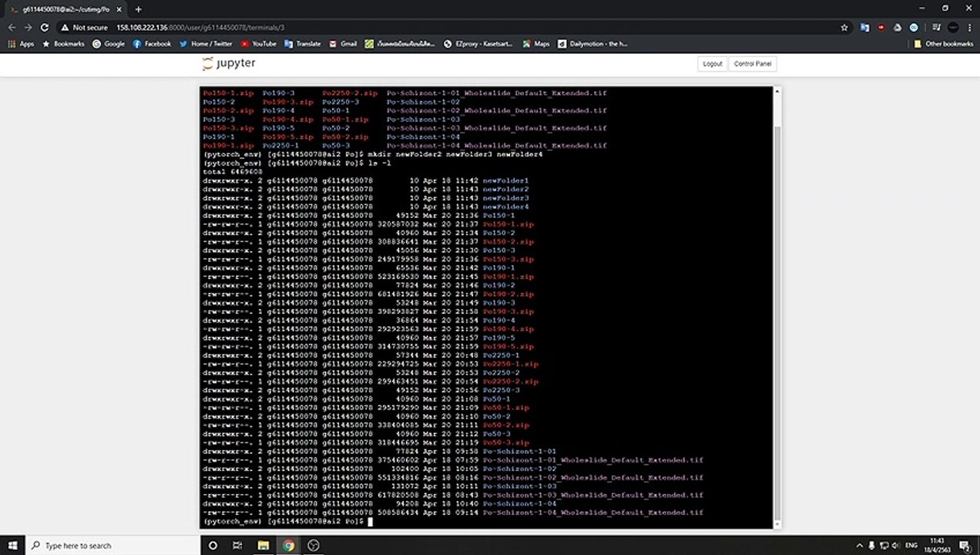The image size is (980, 555).
Task: Click the Jupyter logo
Action: coord(228,63)
